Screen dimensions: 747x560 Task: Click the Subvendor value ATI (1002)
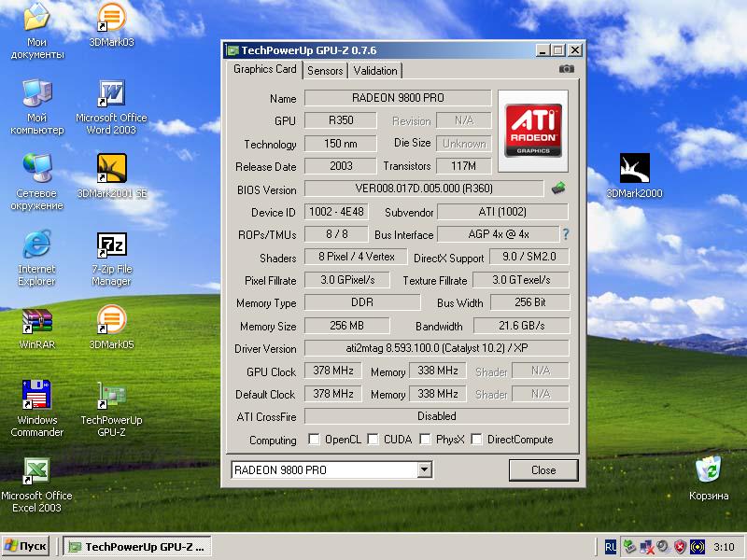pos(502,212)
